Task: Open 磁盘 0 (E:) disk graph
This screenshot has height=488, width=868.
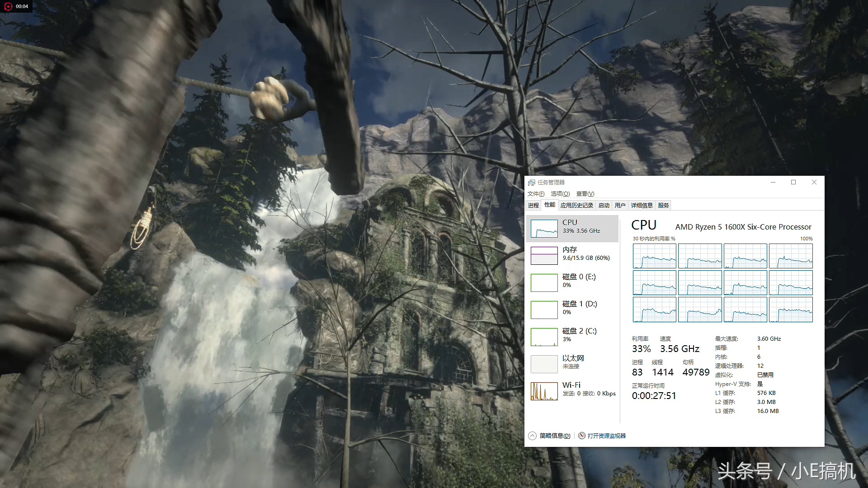Action: (x=544, y=283)
